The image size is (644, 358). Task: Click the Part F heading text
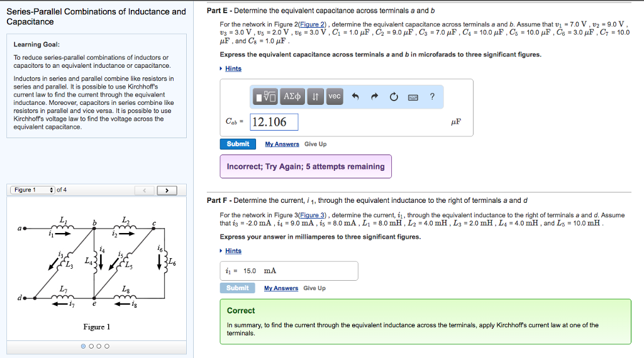coord(367,200)
